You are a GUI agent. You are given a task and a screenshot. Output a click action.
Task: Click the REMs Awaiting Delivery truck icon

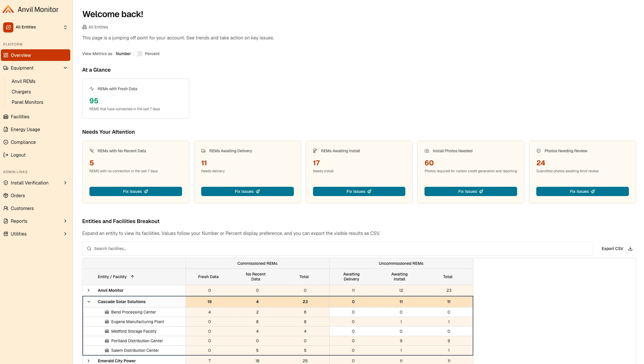[x=204, y=151]
